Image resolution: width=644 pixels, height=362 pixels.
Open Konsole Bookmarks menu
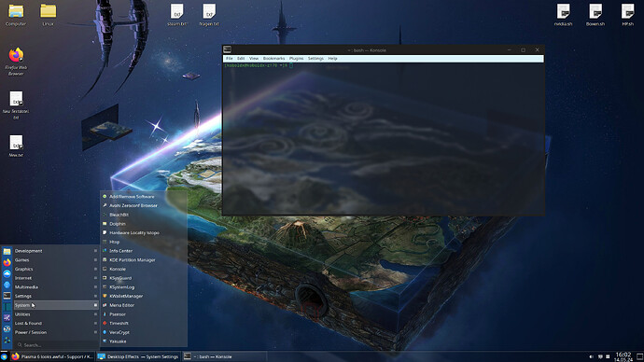point(273,58)
